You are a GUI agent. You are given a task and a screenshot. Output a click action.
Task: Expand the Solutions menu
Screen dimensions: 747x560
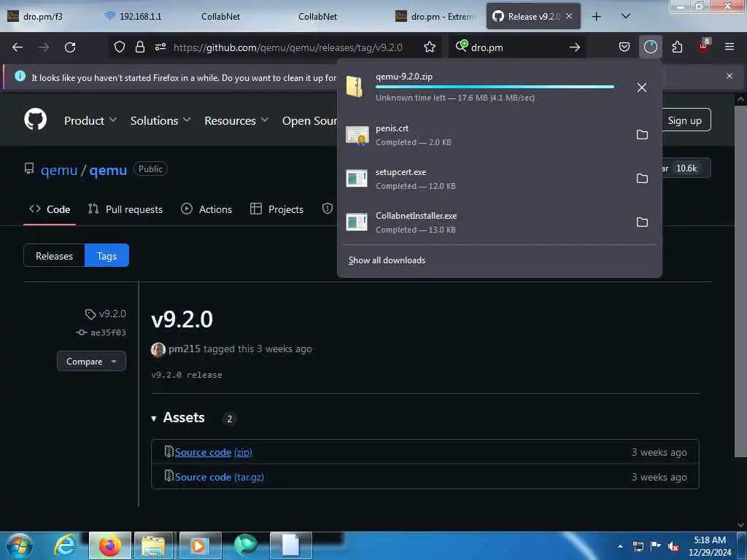pos(160,120)
